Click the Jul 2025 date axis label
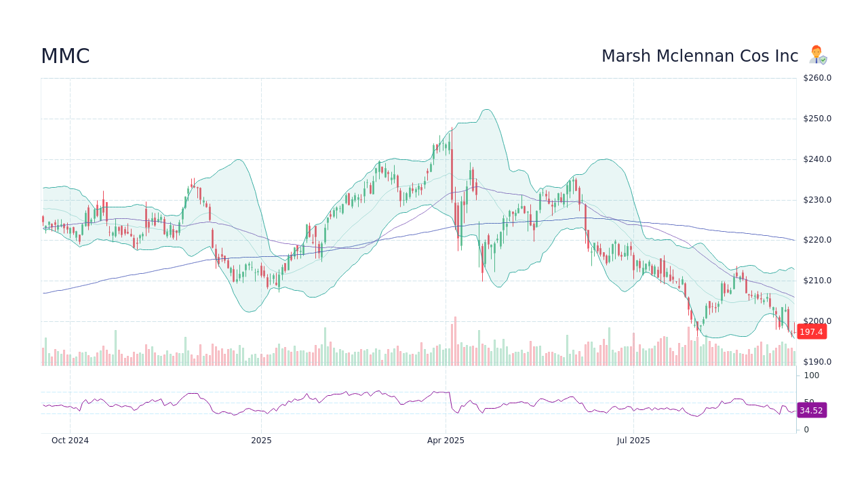Screen dimensions: 868x488 633,440
